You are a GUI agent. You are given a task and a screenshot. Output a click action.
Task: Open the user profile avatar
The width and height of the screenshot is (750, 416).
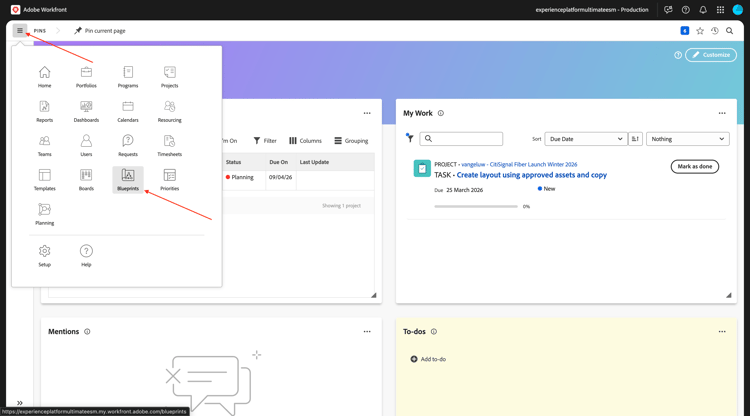coord(738,10)
